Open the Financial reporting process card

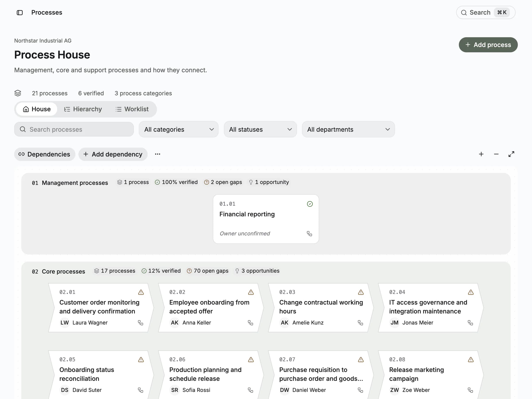pos(266,219)
